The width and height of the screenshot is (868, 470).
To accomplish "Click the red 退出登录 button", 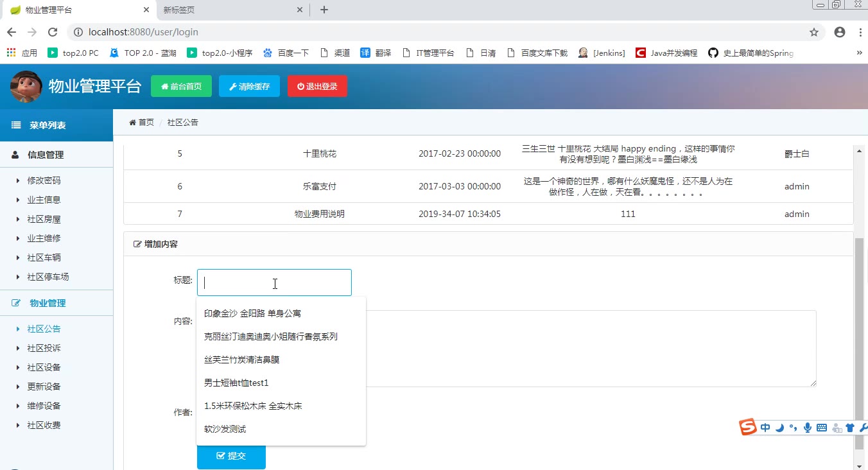I will click(317, 87).
